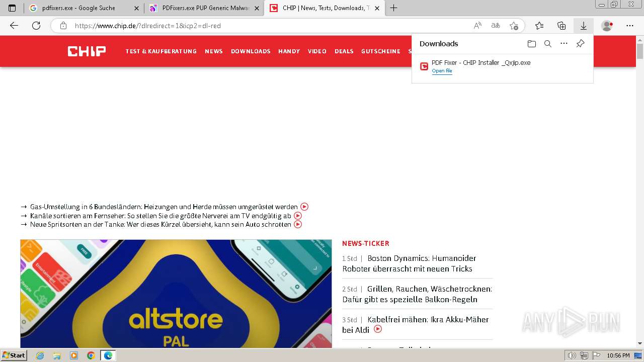Open downloads folder icon in Downloads panel
The image size is (644, 362).
click(x=532, y=44)
